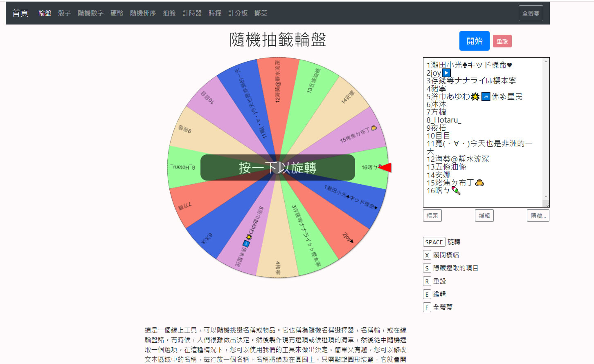Click the S key hide-selected icon
Screen dimensions: 594x364
[427, 268]
